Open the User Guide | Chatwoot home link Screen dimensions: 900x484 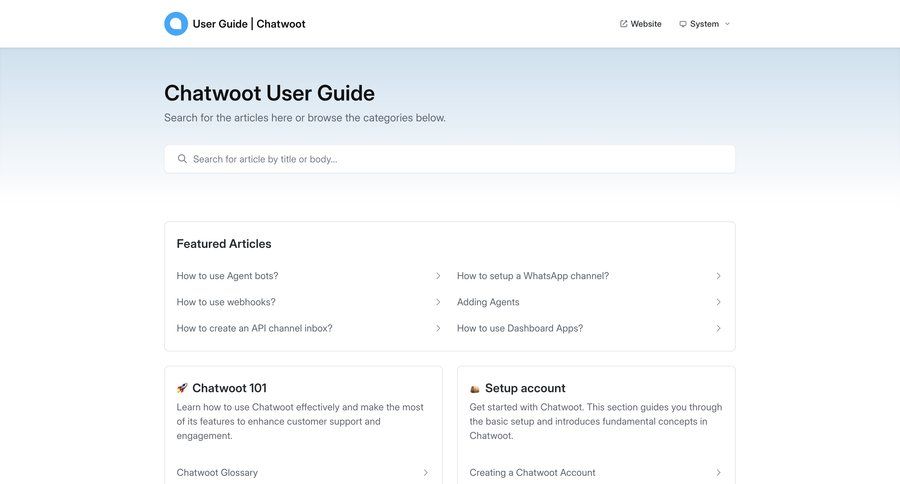235,24
